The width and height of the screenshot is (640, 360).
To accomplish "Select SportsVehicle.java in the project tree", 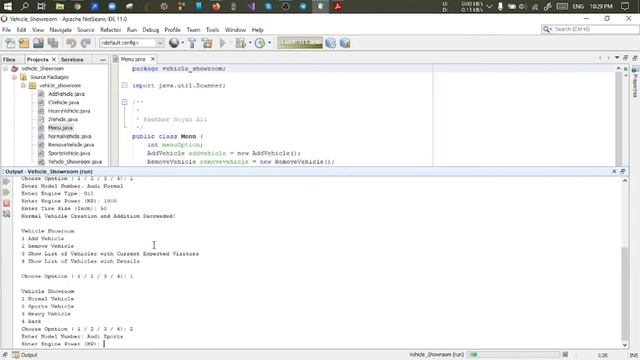I will click(69, 153).
